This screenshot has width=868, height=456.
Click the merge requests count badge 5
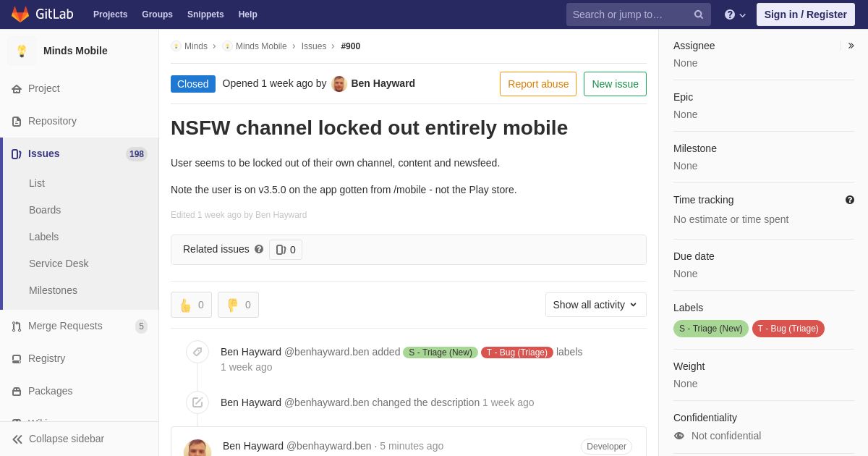pos(141,326)
